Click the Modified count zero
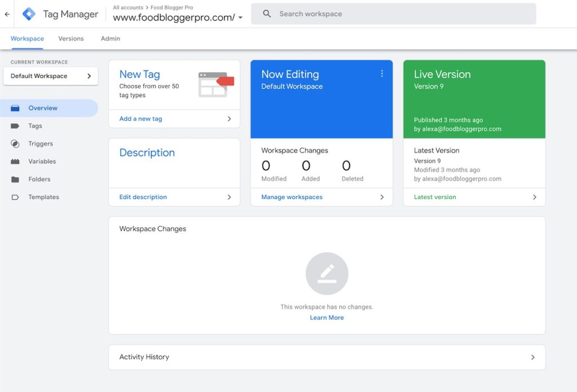The image size is (577, 392). tap(266, 166)
